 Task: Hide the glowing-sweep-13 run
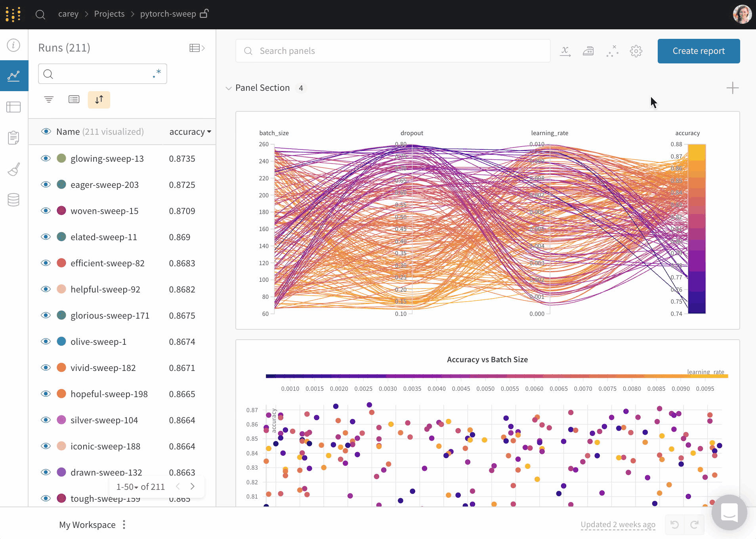click(46, 159)
